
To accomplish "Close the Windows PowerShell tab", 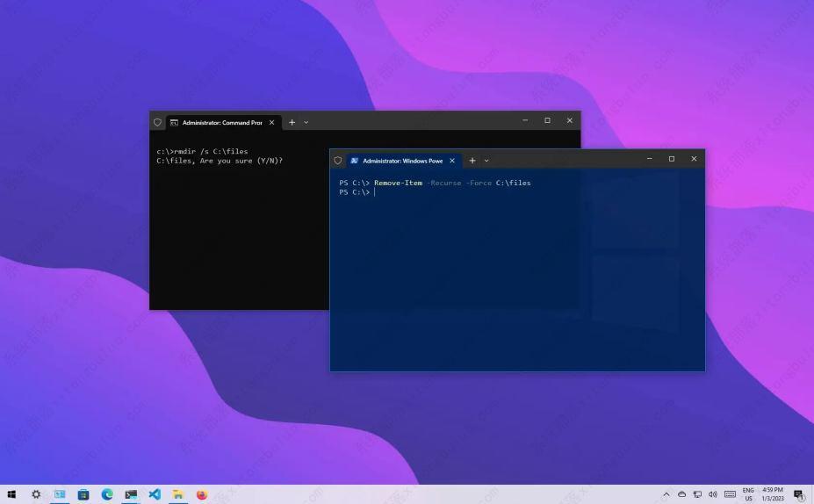I will tap(452, 161).
